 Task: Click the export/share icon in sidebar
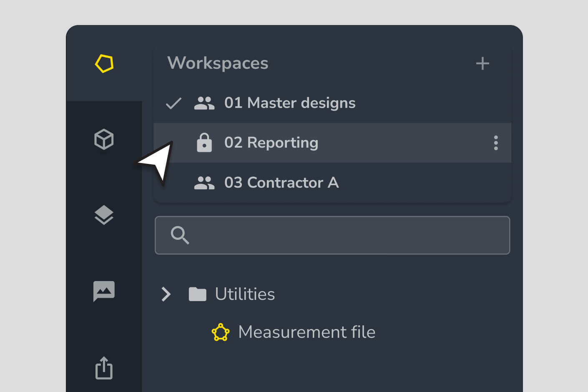pos(104,369)
